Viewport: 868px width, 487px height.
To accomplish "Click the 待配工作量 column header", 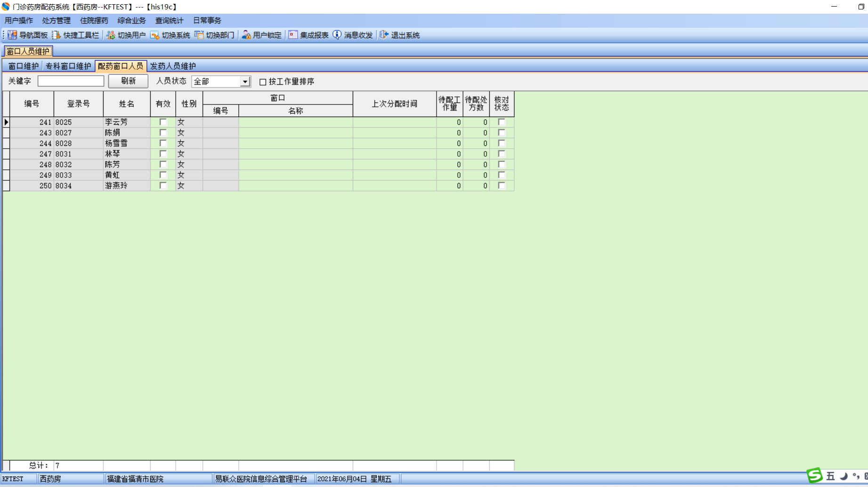I will 450,104.
